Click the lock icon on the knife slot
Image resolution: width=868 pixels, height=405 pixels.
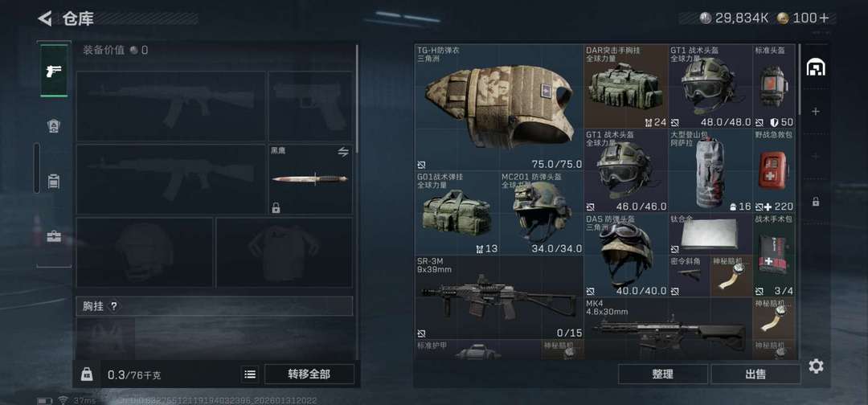tap(276, 208)
